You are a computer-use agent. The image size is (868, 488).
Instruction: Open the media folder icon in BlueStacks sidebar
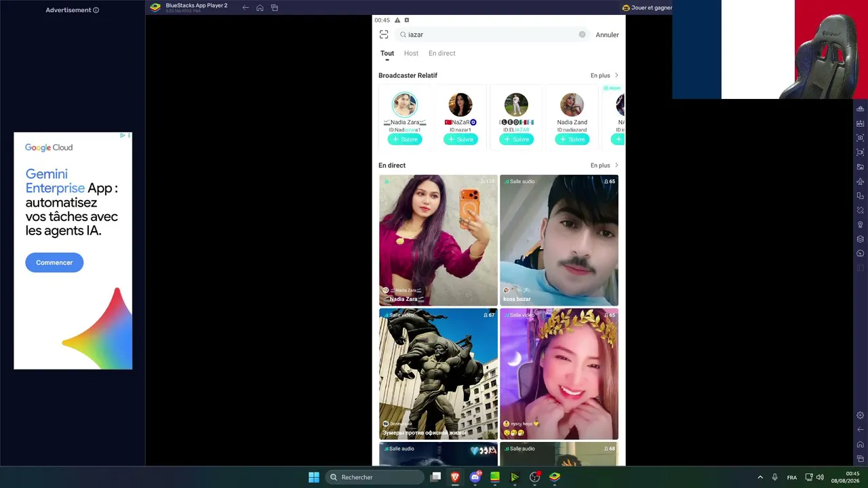pyautogui.click(x=861, y=167)
